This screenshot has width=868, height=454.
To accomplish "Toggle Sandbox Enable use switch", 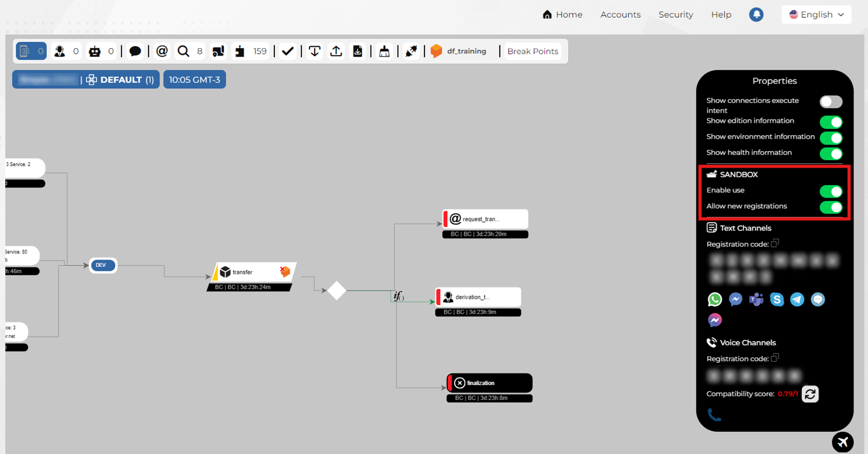I will [x=831, y=191].
